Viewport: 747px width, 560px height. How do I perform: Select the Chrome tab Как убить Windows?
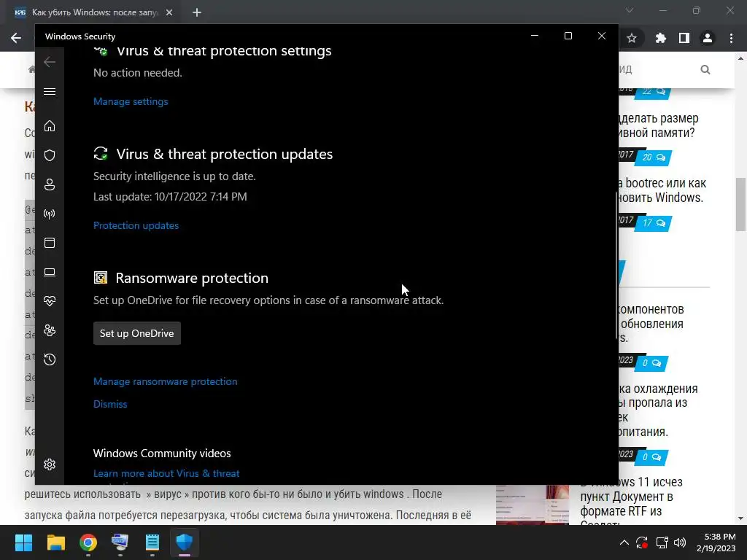pos(94,12)
